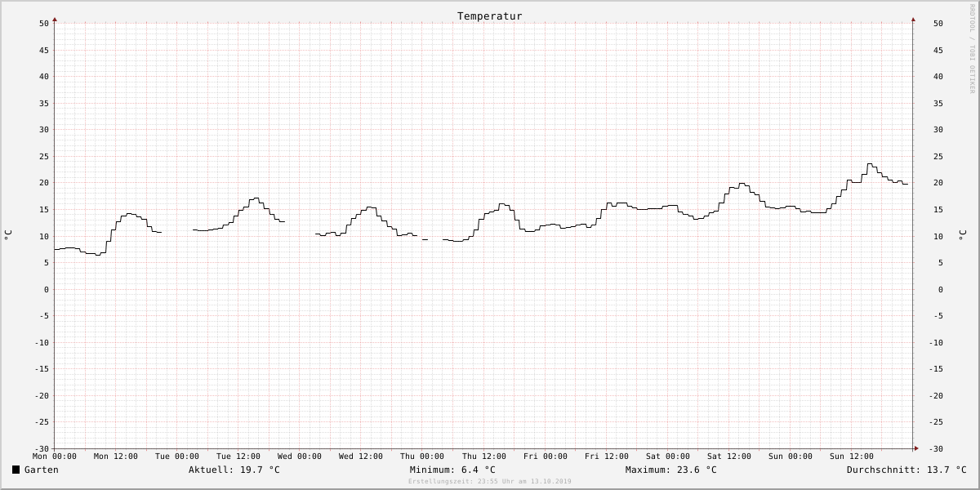Click the 'Aktuell: 19.7 °C' value
The height and width of the screenshot is (490, 980).
click(x=234, y=470)
